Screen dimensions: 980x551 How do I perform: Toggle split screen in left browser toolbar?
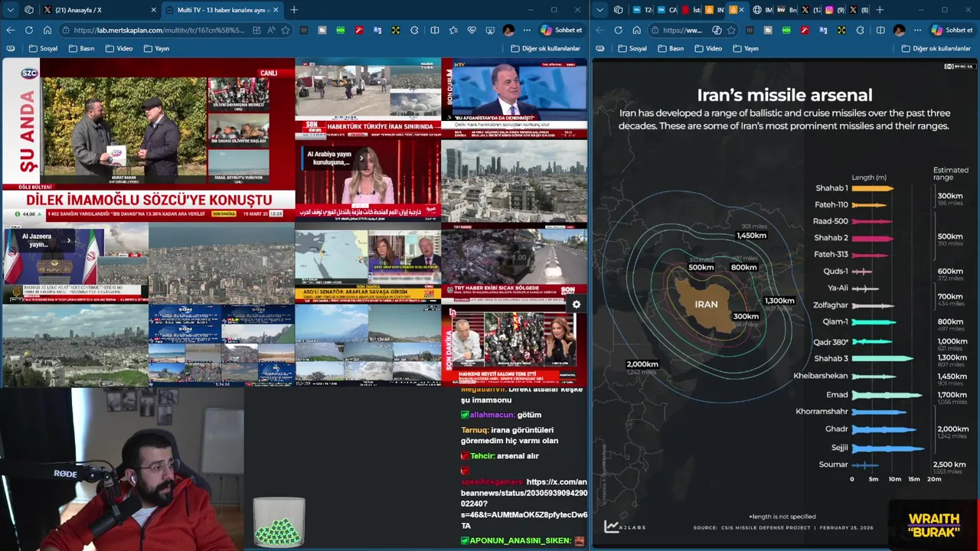[x=435, y=30]
